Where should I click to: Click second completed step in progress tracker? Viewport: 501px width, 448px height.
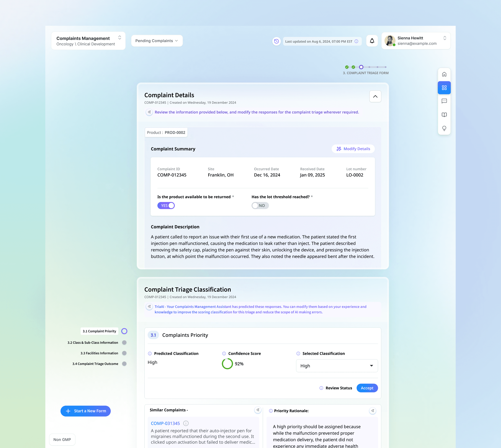coord(353,67)
